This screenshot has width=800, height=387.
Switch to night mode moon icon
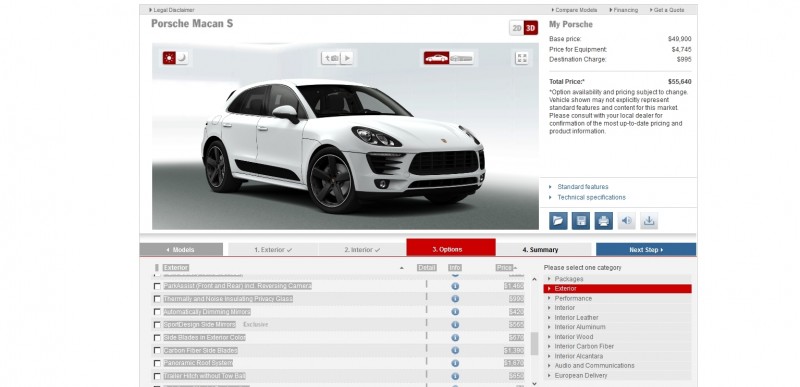point(182,58)
